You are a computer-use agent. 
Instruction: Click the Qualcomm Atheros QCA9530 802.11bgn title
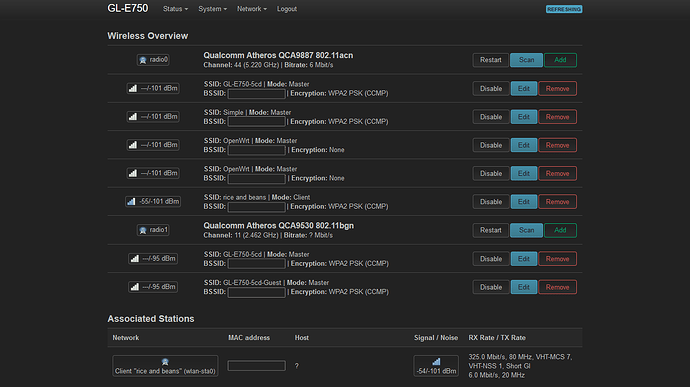(279, 226)
